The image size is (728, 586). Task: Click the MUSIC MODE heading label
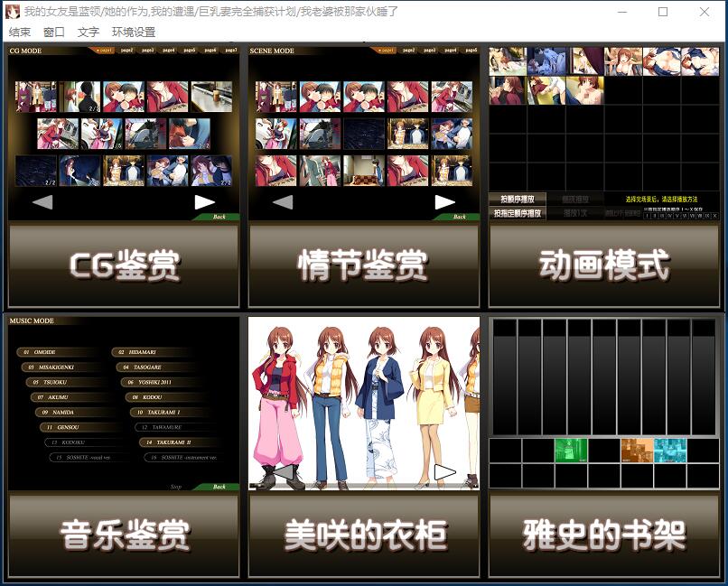(32, 321)
